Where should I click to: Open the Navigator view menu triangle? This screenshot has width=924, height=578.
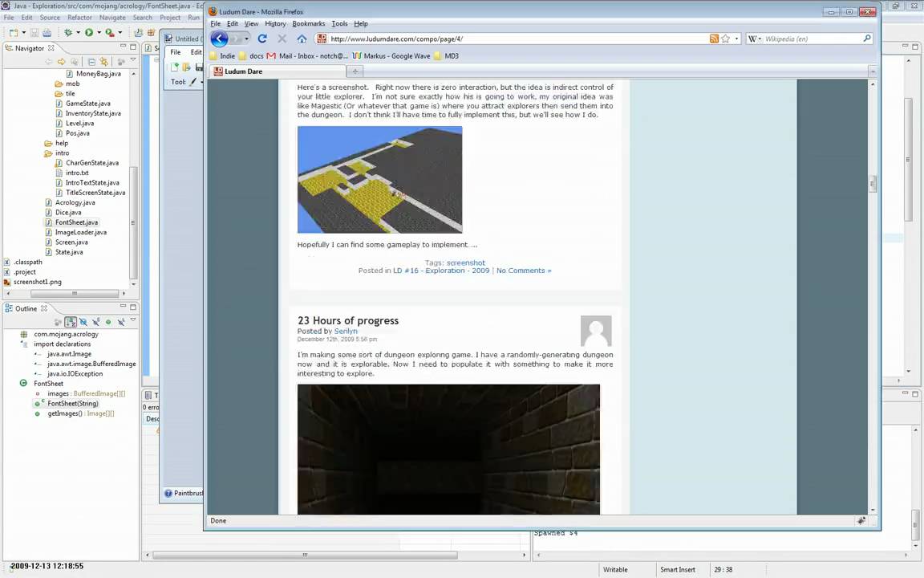[133, 61]
